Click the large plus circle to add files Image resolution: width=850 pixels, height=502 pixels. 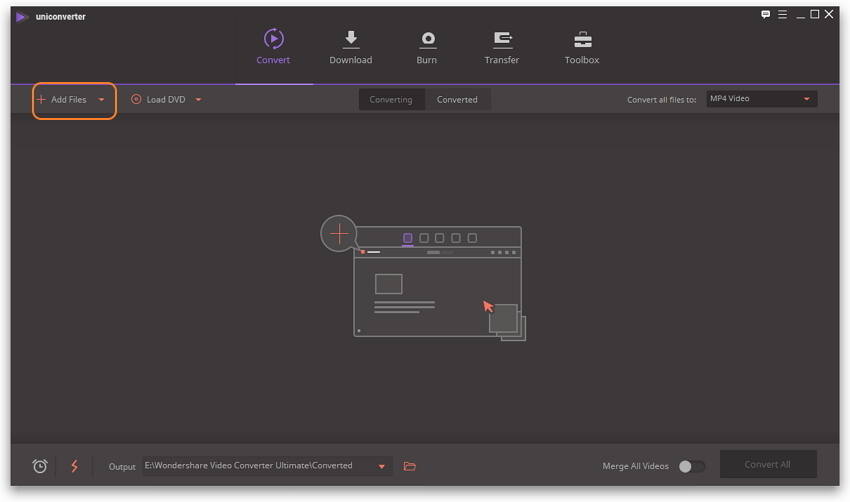(x=339, y=234)
